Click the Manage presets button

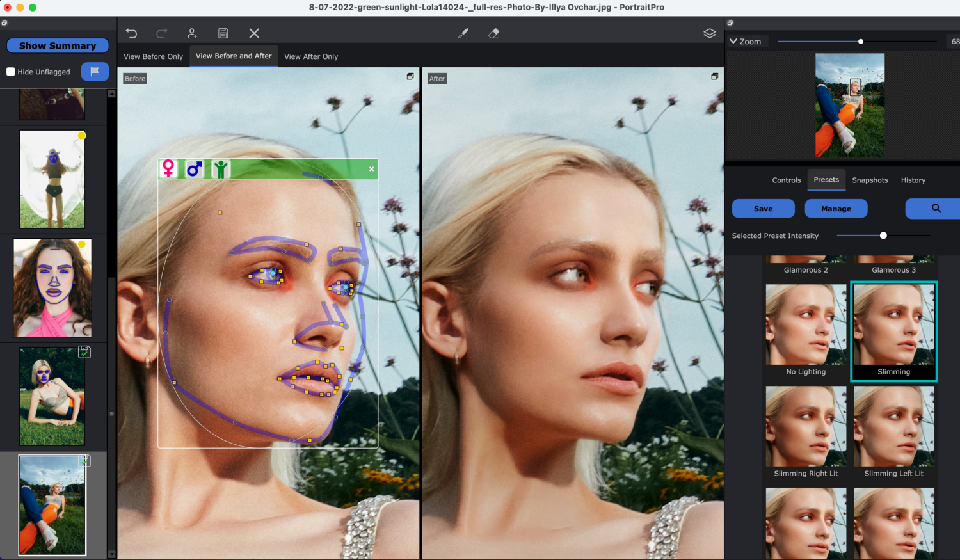(x=836, y=209)
